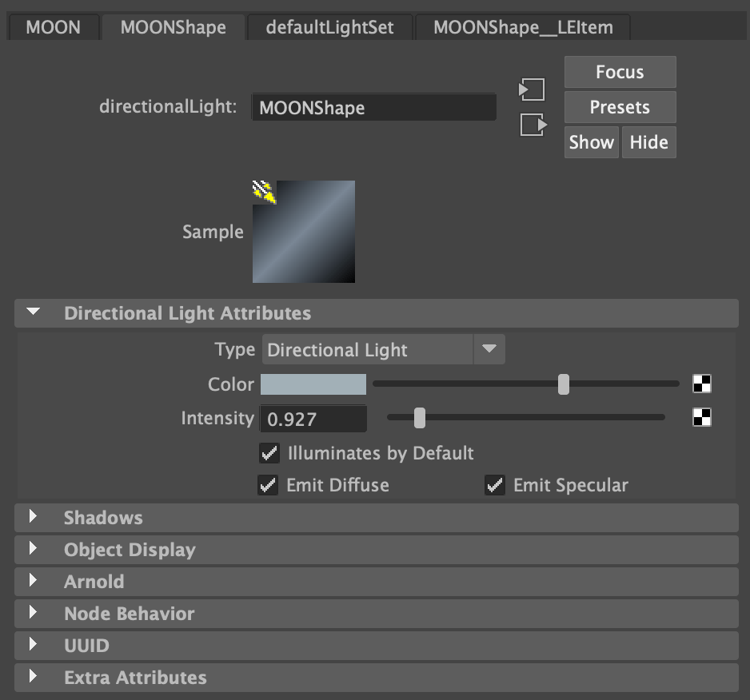Viewport: 750px width, 700px height.
Task: Click the yellow directional light arrows icon
Action: [x=265, y=192]
